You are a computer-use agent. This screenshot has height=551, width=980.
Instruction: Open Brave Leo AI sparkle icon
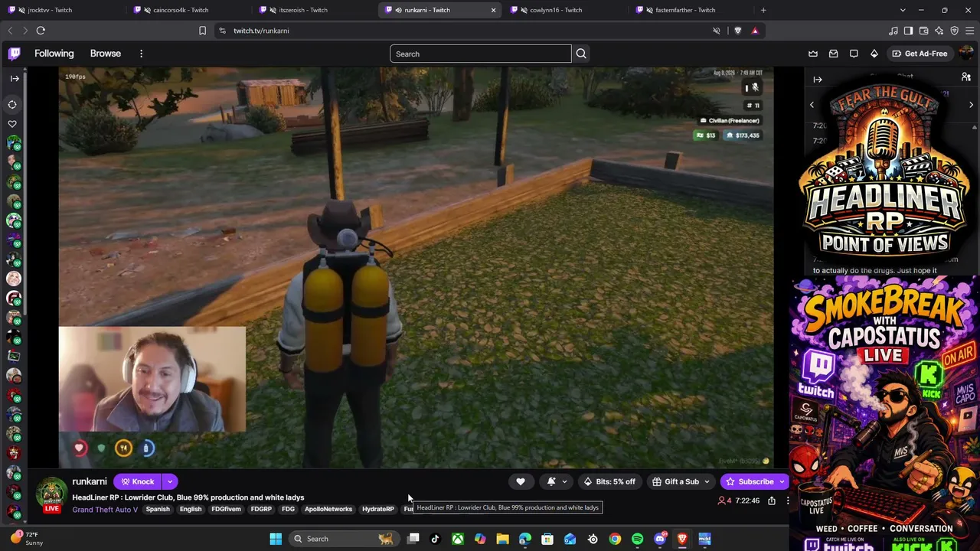click(x=939, y=31)
